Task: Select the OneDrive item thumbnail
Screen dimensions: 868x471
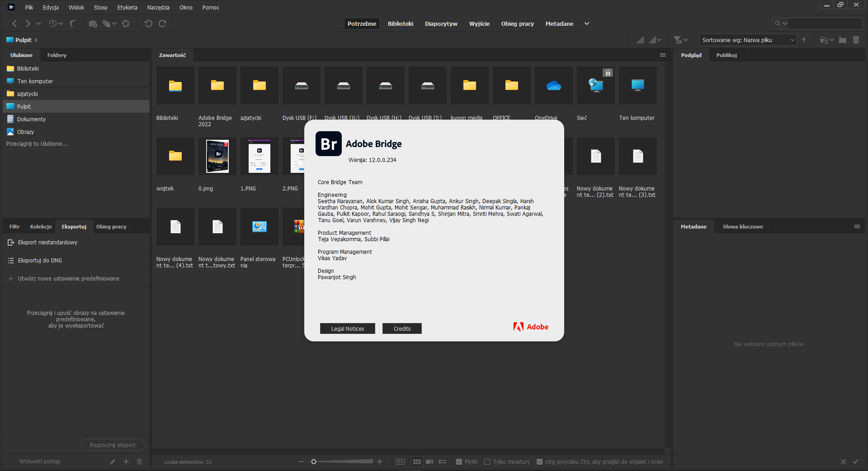Action: coord(553,86)
